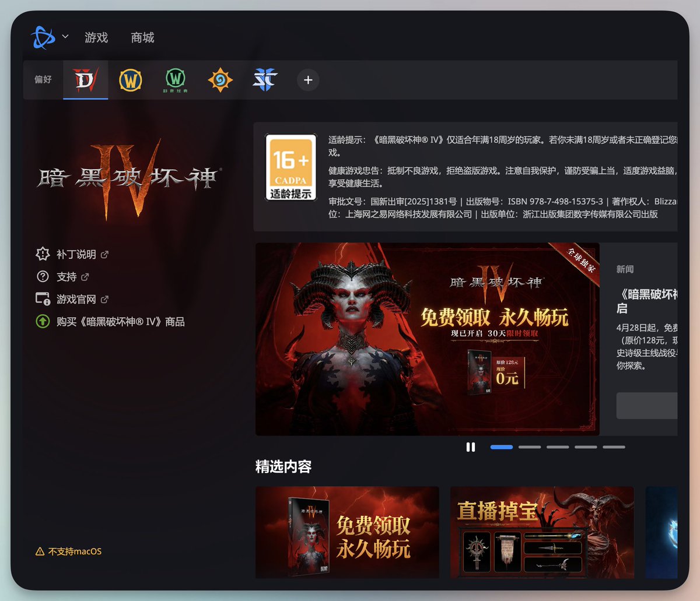Image resolution: width=700 pixels, height=601 pixels.
Task: Click the Battle.net logo icon
Action: coord(43,37)
